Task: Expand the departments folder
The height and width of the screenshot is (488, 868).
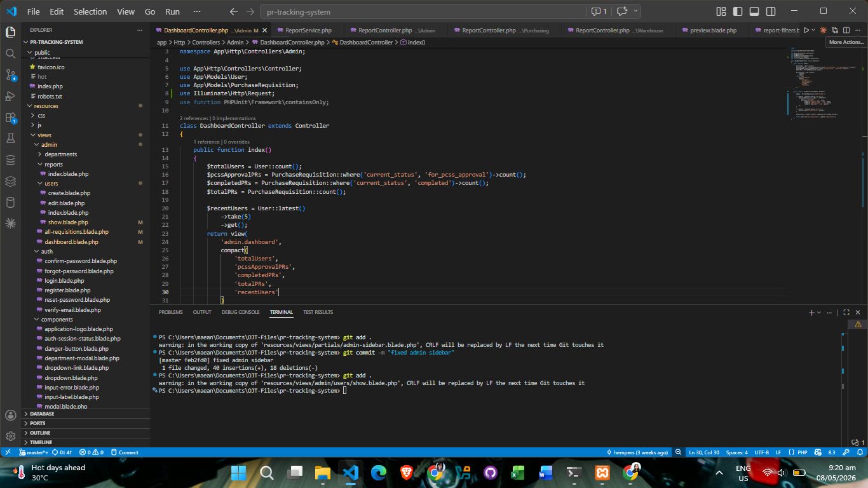Action: 60,154
